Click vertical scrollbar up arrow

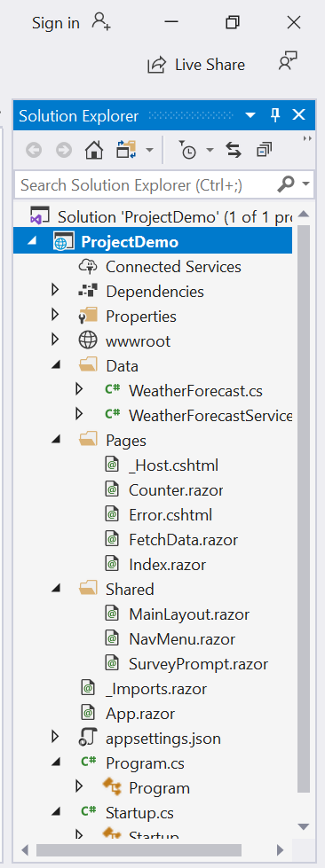coord(304,215)
